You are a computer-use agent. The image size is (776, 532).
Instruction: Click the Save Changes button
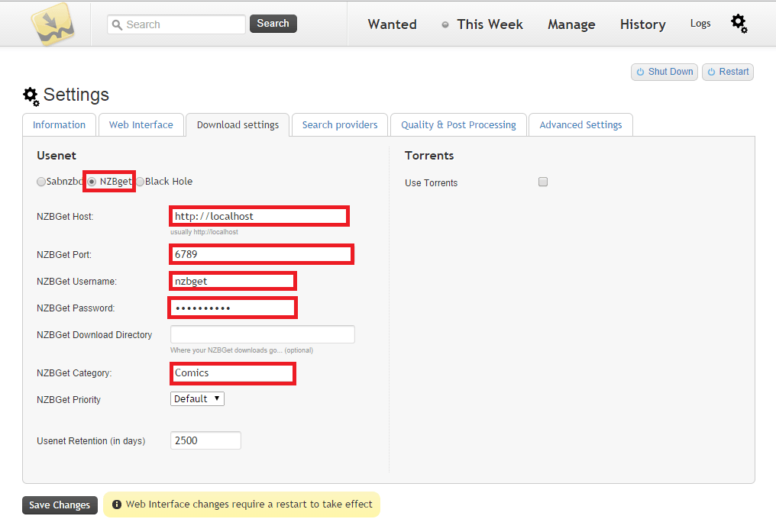pyautogui.click(x=60, y=505)
